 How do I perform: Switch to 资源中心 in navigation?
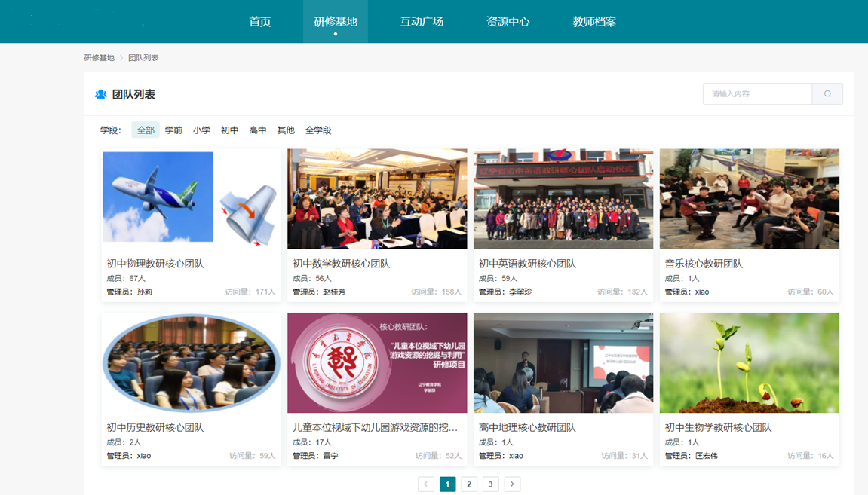point(508,22)
